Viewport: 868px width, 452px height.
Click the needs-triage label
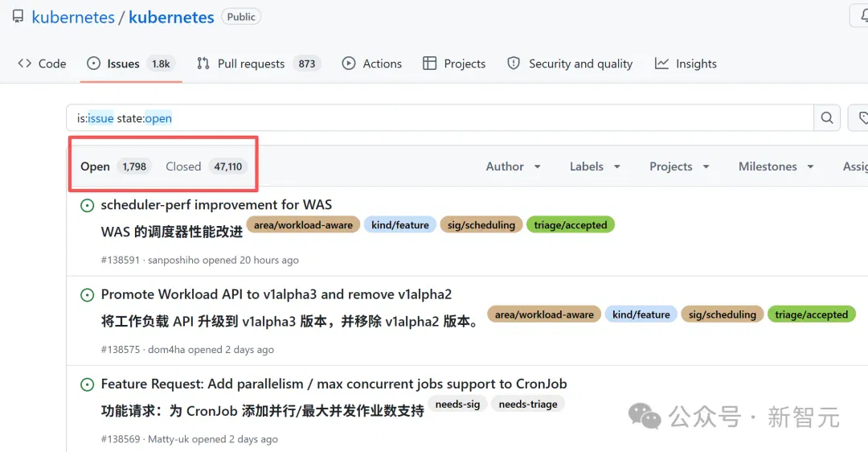point(528,405)
